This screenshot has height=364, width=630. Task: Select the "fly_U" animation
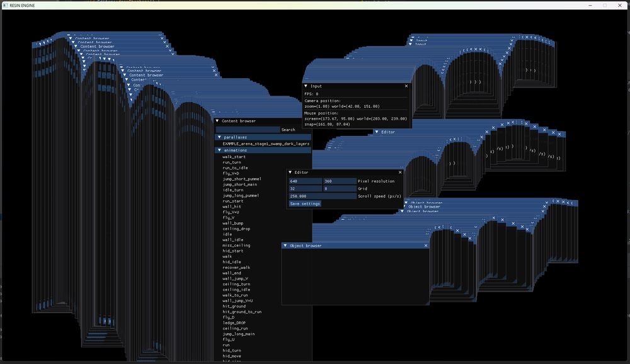pos(229,339)
